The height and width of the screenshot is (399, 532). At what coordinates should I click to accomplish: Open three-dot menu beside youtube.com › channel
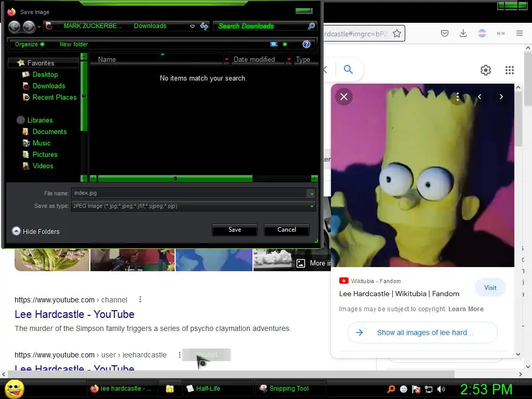140,300
